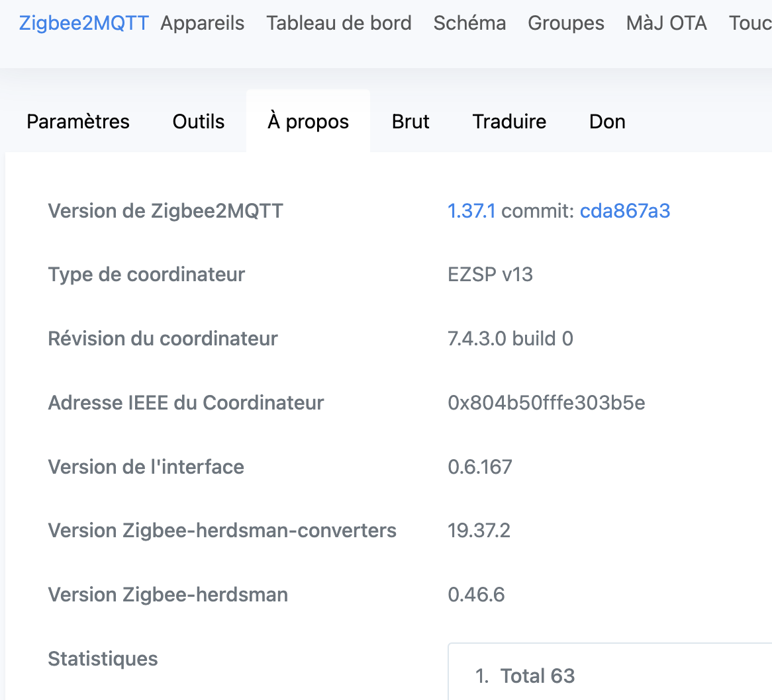
Task: Select the IEEE address 0x804b50fffe303b5e
Action: (546, 403)
